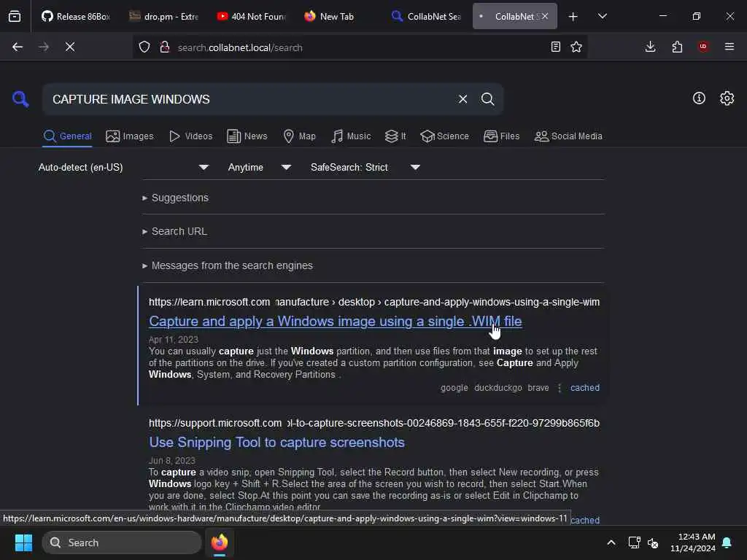This screenshot has height=560, width=747.
Task: Open Firefox View at left of tab strip
Action: [15, 17]
